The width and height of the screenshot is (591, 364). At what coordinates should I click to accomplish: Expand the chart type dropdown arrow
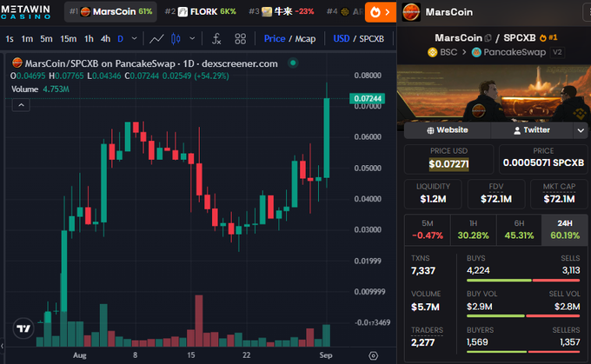(192, 38)
